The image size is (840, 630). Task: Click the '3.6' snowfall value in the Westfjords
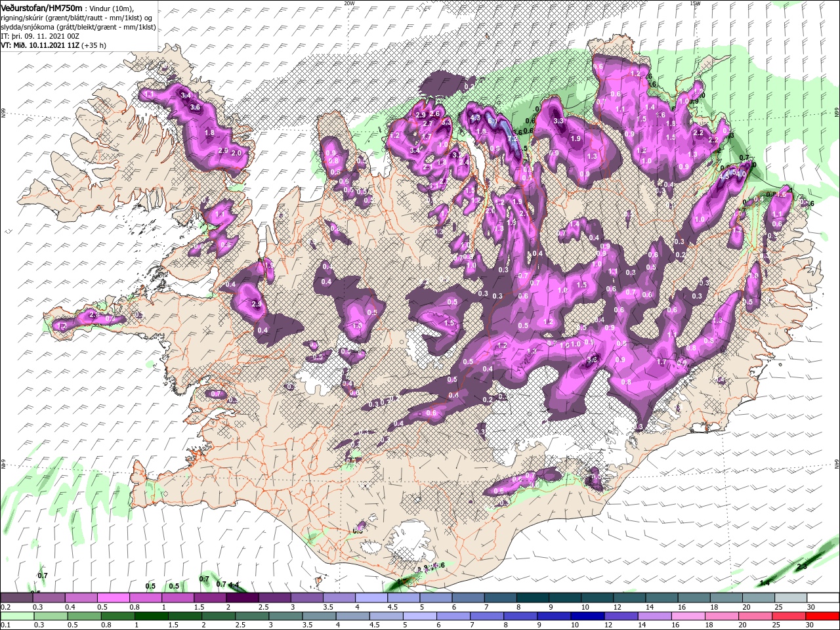coord(194,107)
